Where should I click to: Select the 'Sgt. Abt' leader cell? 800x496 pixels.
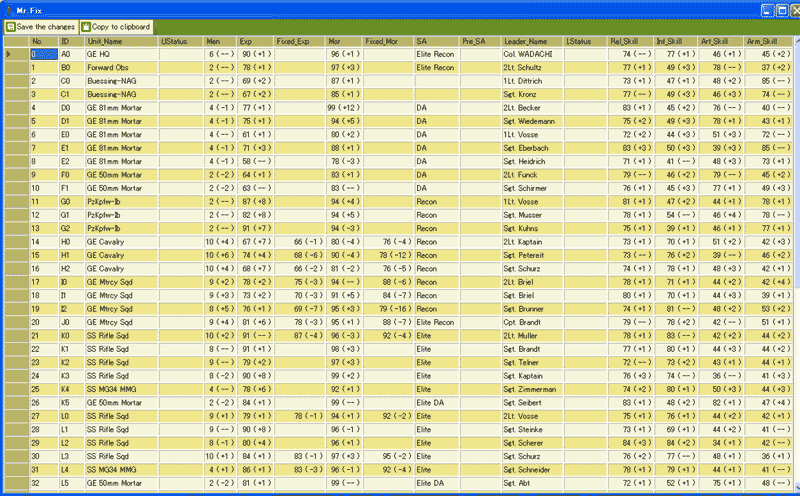(x=533, y=483)
